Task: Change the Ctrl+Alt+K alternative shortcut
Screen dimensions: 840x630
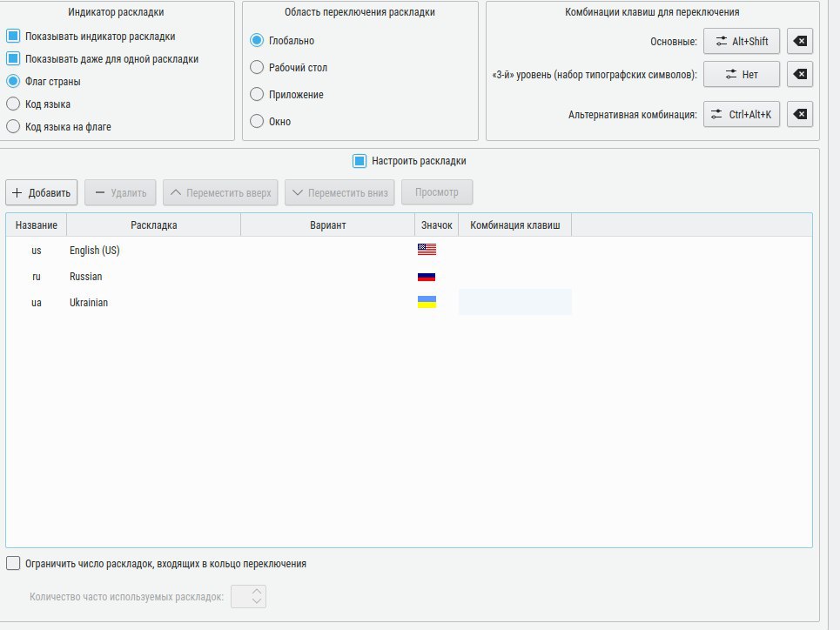Action: [x=742, y=114]
